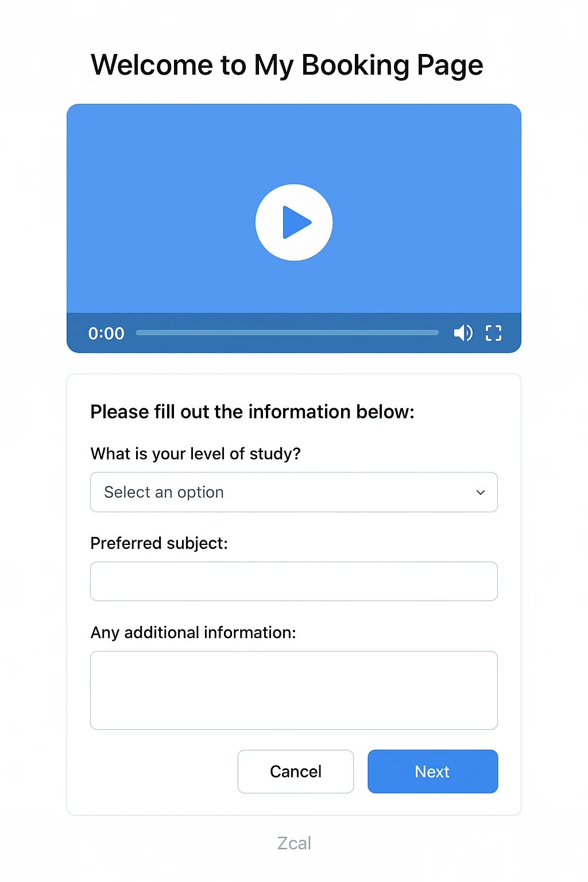Click the video progress bar
Screen dimensions: 588x882
tap(287, 332)
